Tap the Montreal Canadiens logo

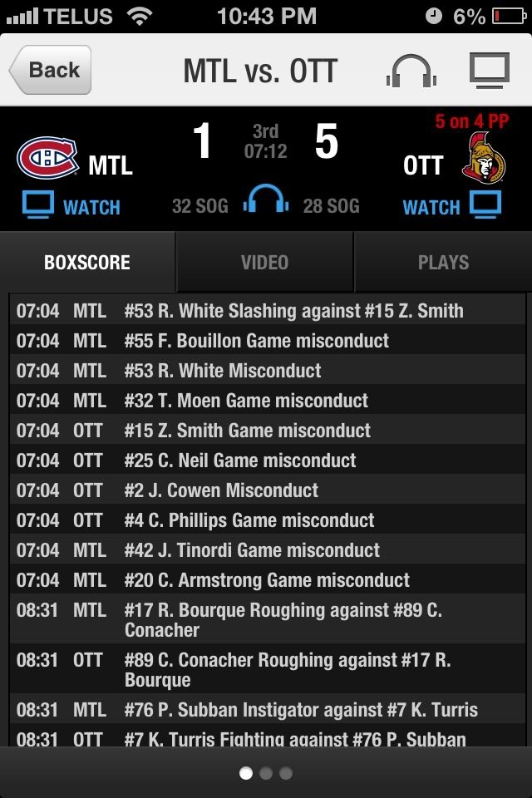coord(47,157)
